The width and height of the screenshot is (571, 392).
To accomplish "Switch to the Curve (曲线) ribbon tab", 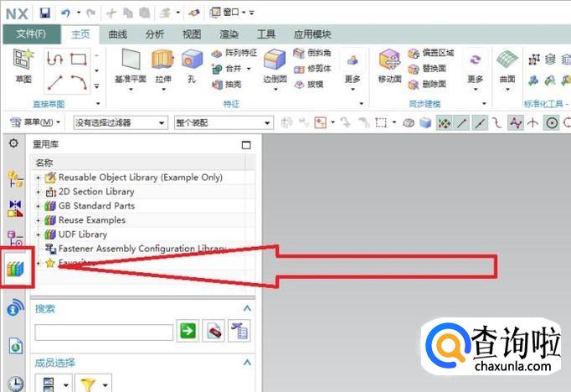I will pyautogui.click(x=117, y=34).
